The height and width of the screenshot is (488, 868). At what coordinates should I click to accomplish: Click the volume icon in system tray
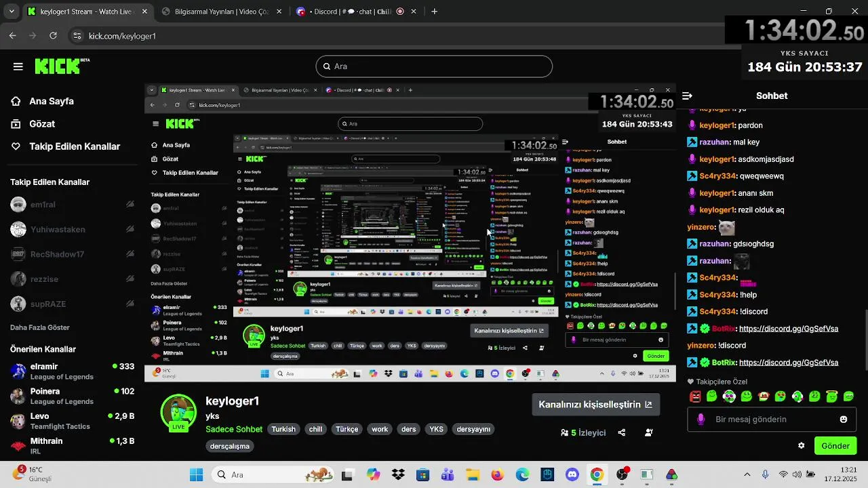[x=797, y=474]
